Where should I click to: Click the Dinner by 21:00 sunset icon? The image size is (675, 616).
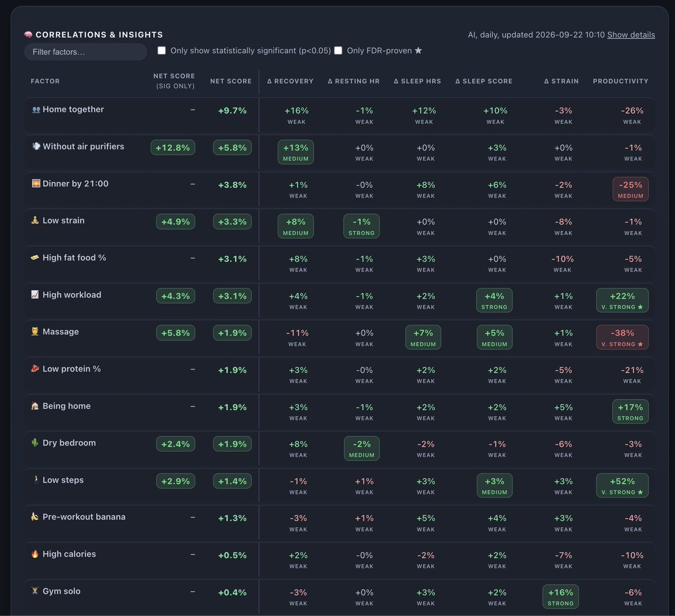36,184
